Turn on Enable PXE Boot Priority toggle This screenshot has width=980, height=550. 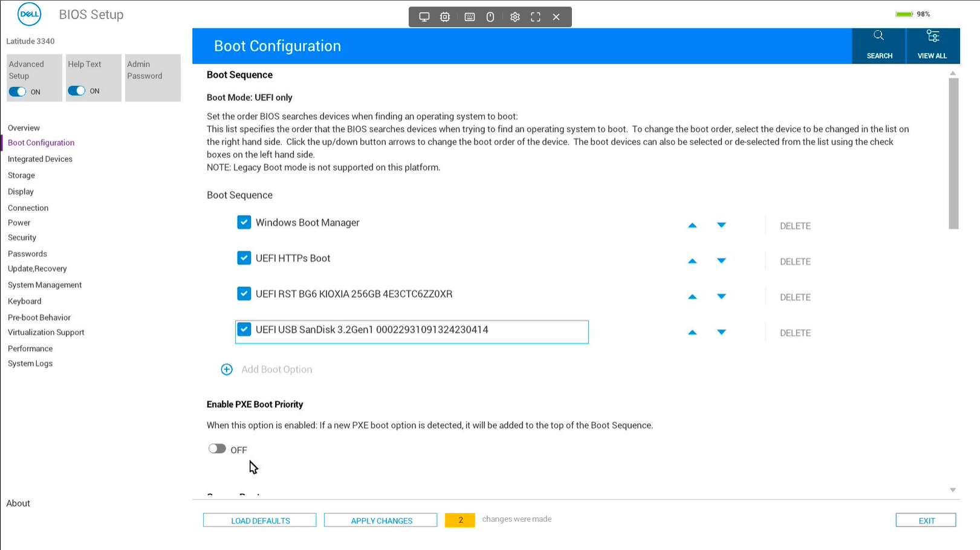coord(217,448)
